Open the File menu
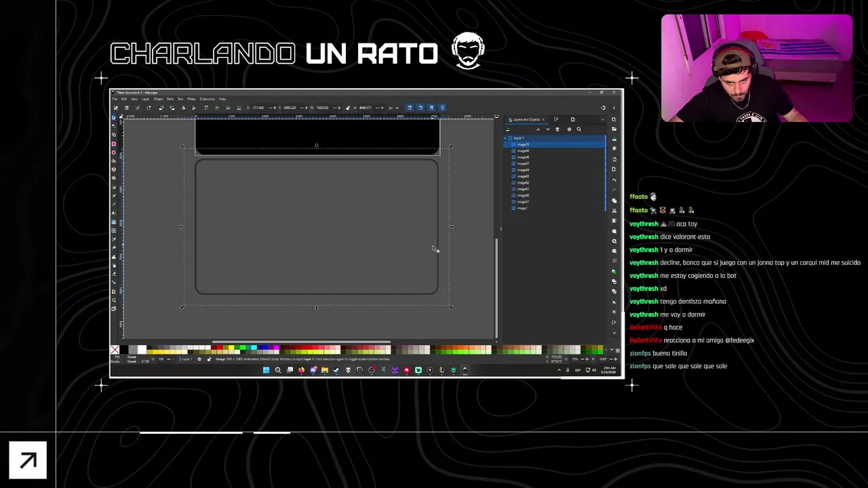868x488 pixels. coord(115,99)
